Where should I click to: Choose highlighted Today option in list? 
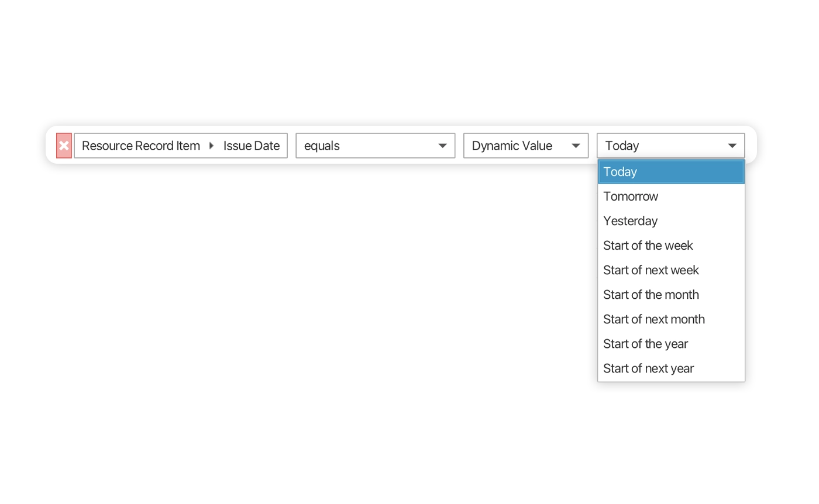coord(670,172)
